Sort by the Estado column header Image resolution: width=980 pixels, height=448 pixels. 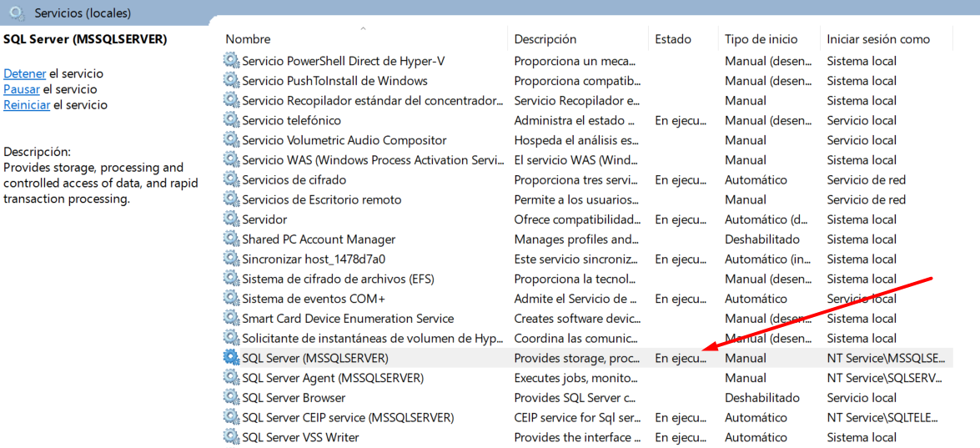coord(672,39)
